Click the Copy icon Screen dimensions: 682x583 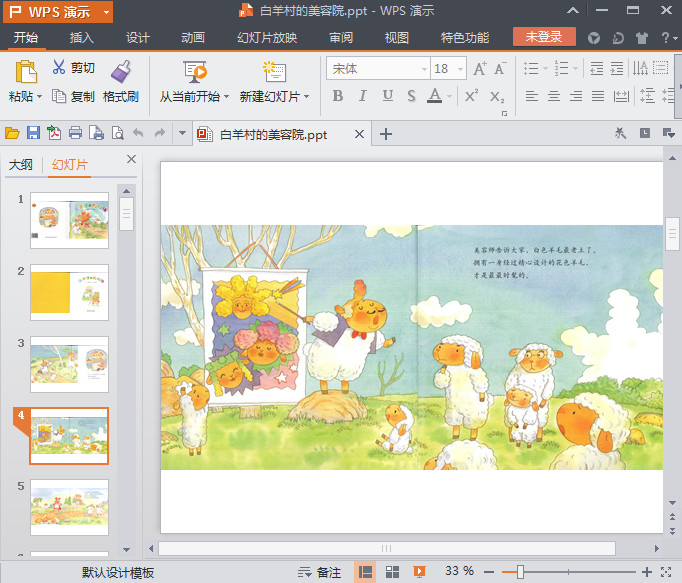tap(58, 96)
